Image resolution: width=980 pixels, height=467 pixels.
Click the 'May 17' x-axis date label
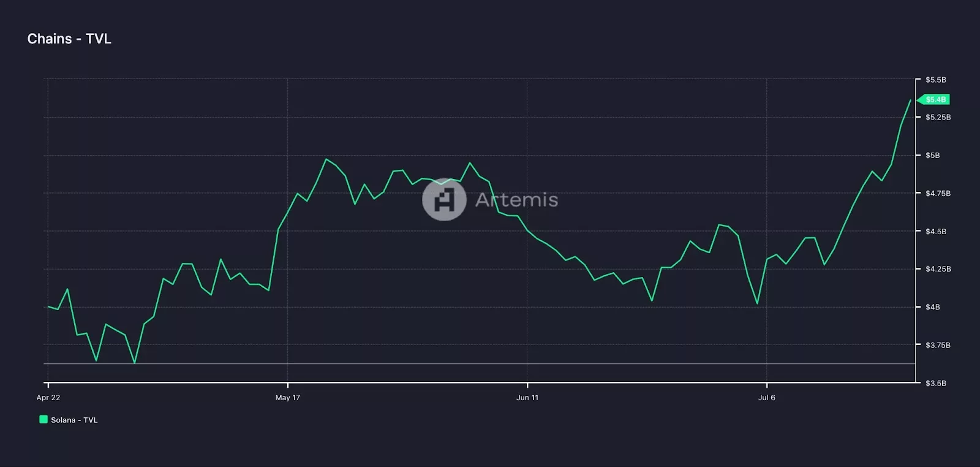[x=288, y=398]
